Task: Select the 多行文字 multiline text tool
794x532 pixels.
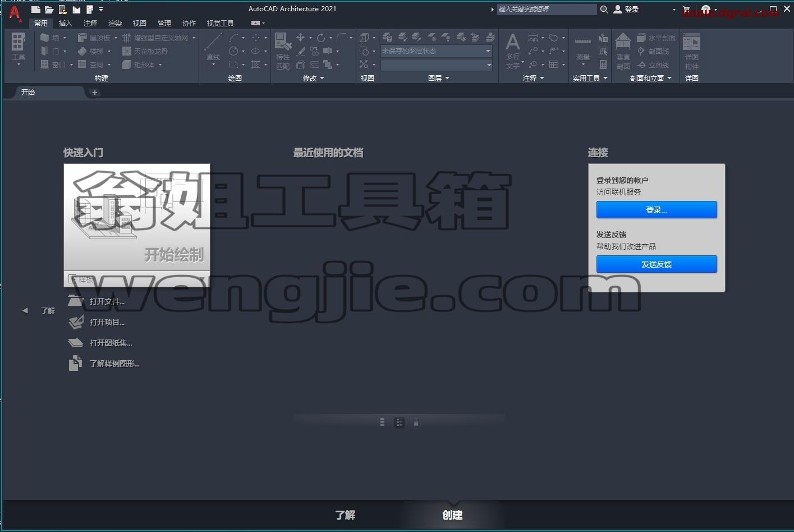Action: [512, 51]
